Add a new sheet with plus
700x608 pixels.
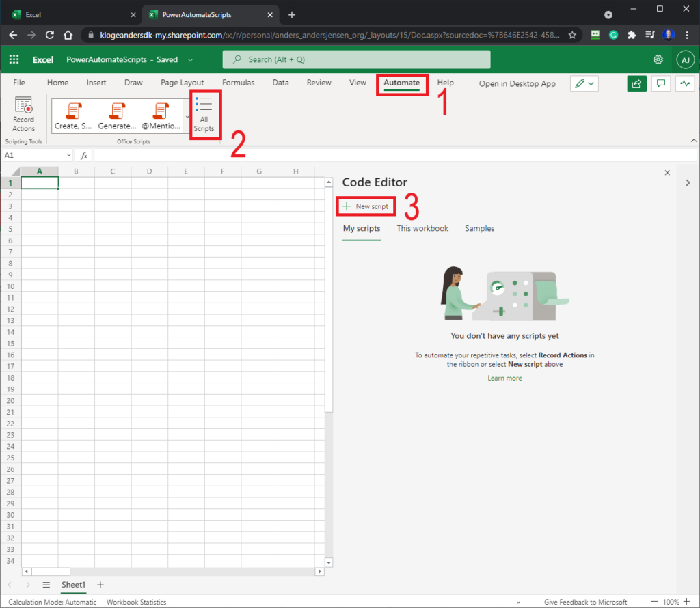100,584
